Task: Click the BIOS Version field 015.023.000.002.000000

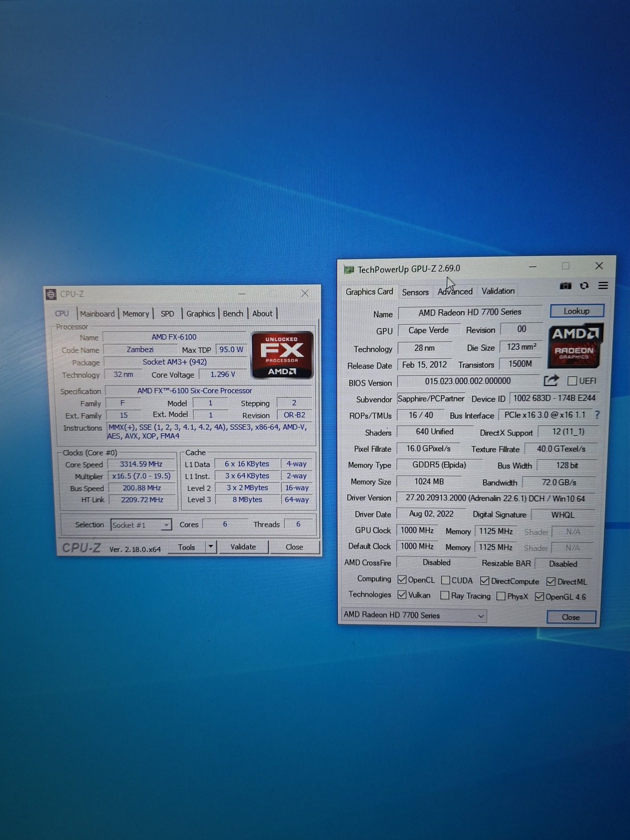Action: 468,381
